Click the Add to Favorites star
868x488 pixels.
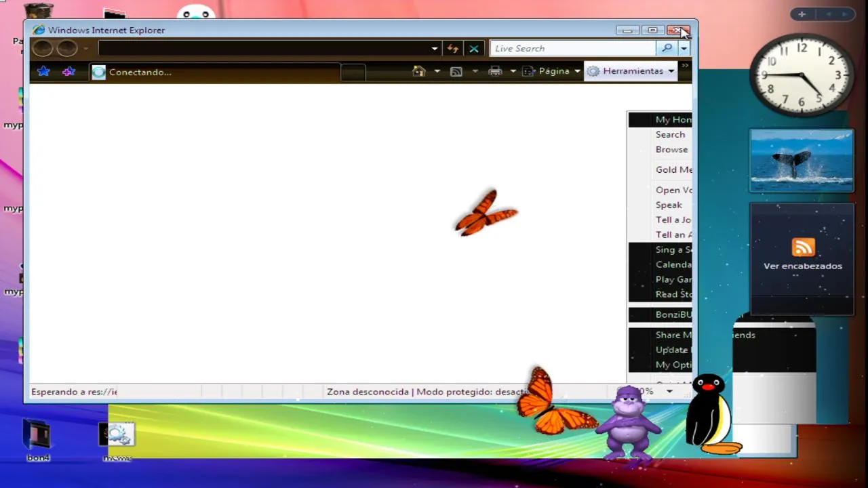pos(68,71)
